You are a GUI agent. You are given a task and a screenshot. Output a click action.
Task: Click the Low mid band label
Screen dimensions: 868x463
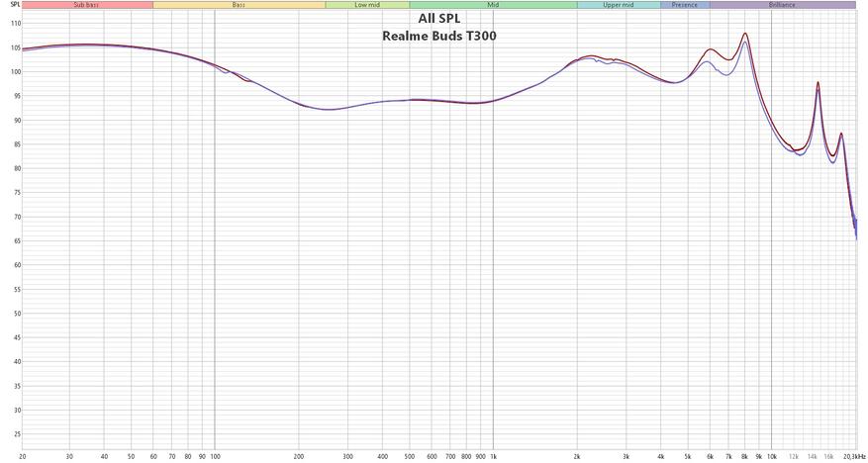click(367, 5)
